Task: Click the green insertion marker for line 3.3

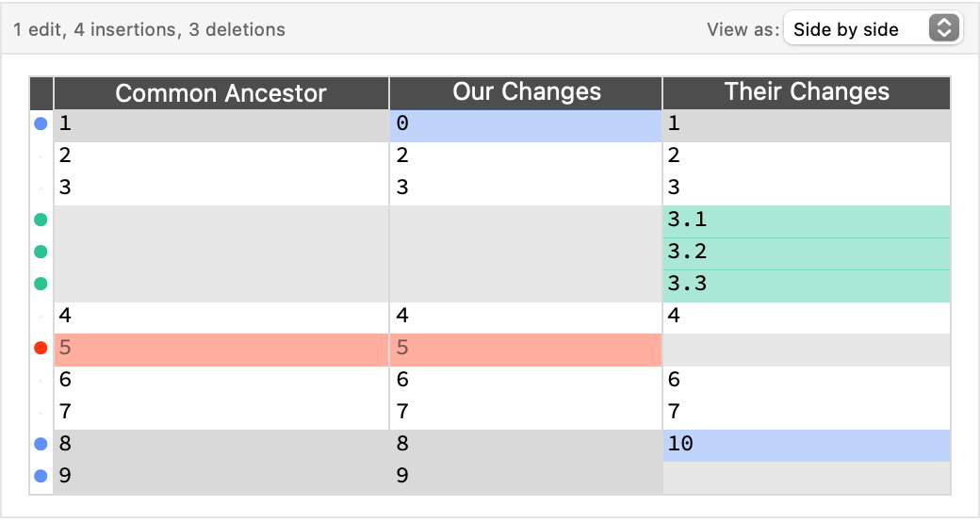Action: [41, 284]
